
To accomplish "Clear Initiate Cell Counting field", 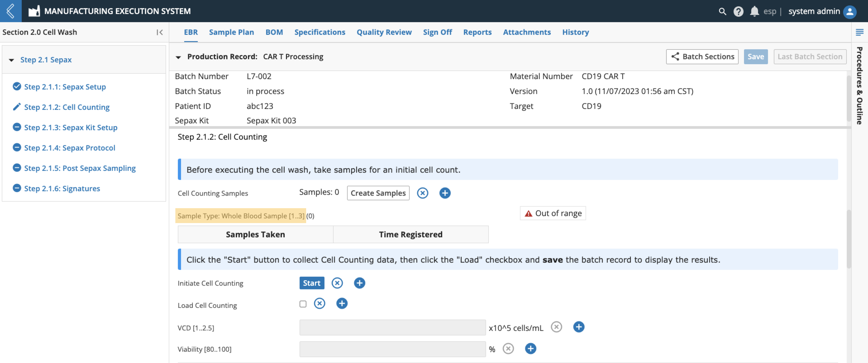I will (337, 283).
